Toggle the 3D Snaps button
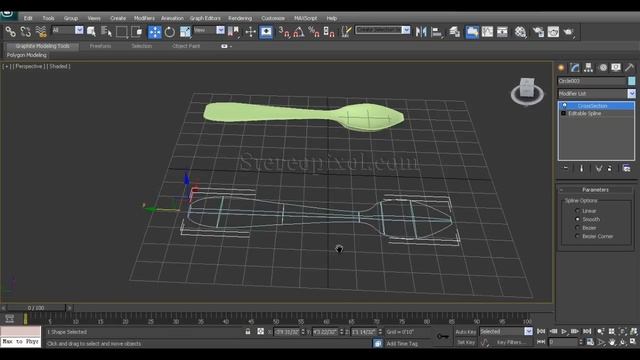Screen dimensions: 640x360 (x=284, y=31)
